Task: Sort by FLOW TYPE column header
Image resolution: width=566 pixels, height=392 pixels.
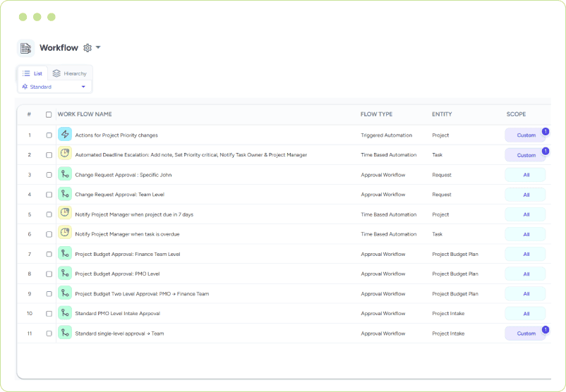Action: coord(376,114)
